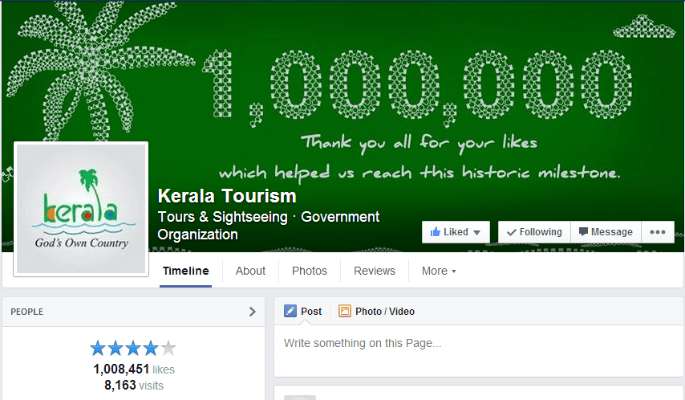
Task: Click the Kerala palm tree logo picture
Action: tap(81, 209)
